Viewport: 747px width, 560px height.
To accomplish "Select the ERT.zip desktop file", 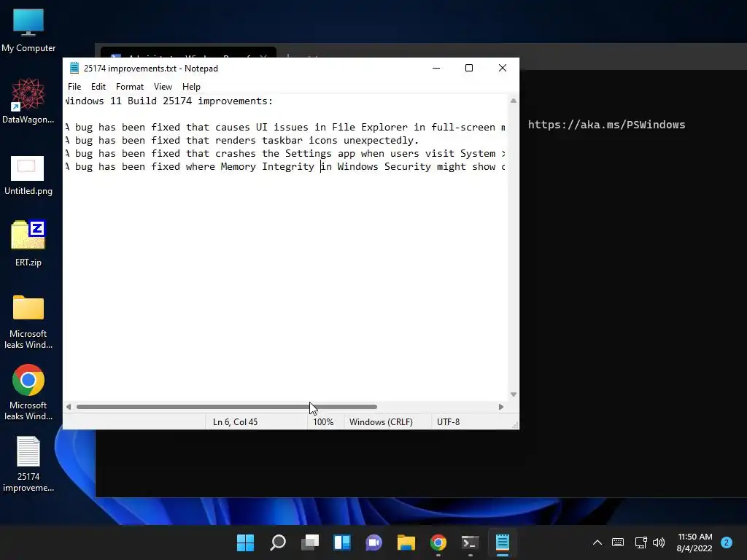I will pos(28,243).
